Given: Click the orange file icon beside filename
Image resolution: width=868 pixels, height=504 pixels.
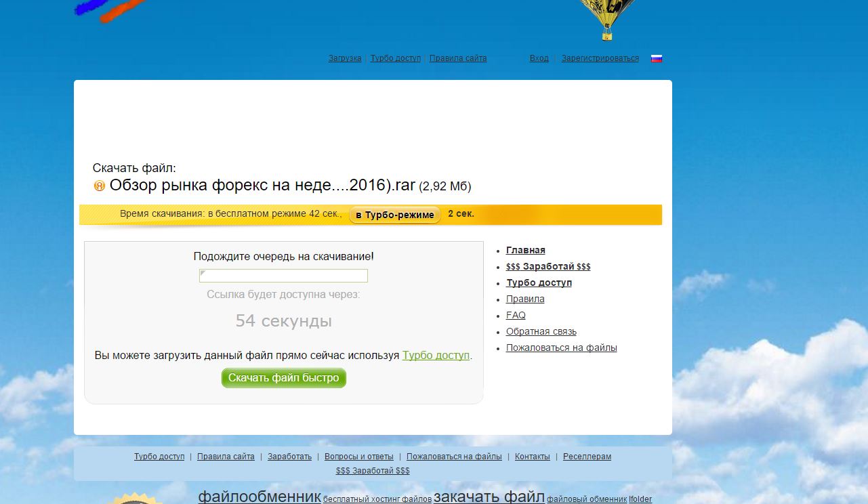Looking at the screenshot, I should [x=100, y=186].
